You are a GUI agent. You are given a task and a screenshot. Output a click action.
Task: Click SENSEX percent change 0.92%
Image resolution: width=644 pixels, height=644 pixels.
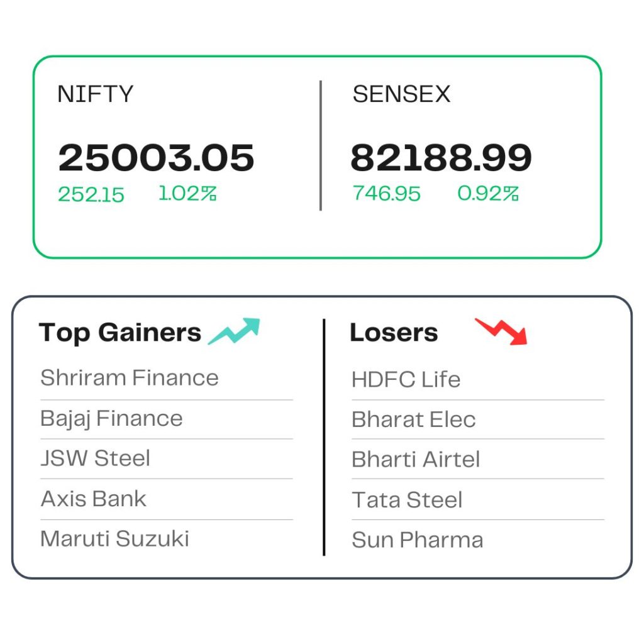coord(488,194)
